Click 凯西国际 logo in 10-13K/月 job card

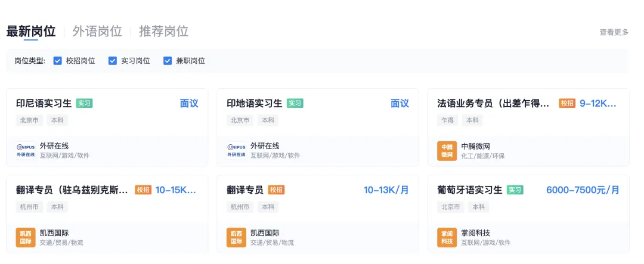pyautogui.click(x=237, y=237)
